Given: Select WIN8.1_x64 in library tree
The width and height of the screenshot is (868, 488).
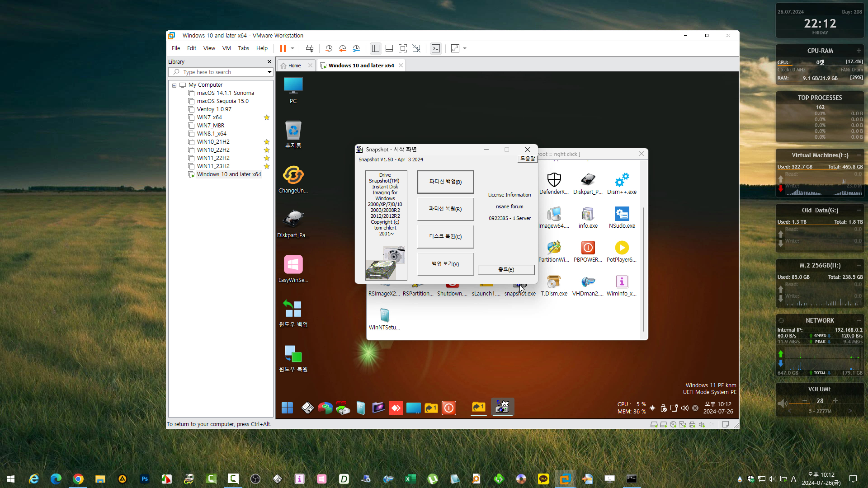Looking at the screenshot, I should point(212,134).
